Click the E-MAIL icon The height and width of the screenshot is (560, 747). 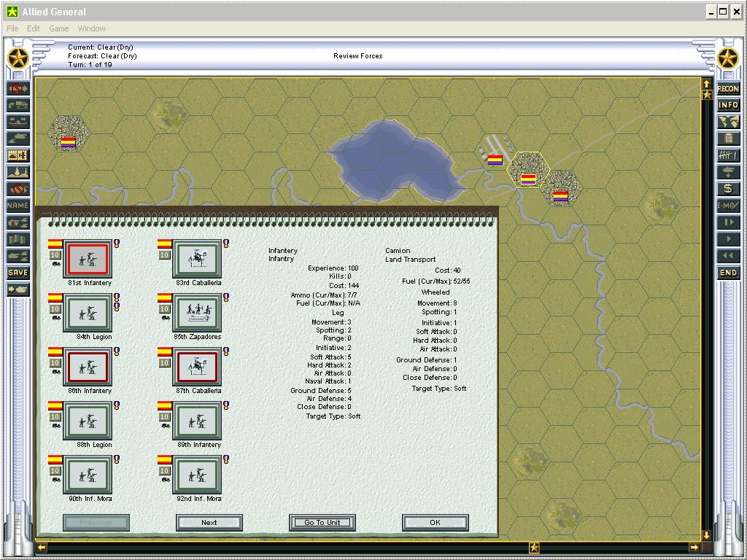(728, 206)
